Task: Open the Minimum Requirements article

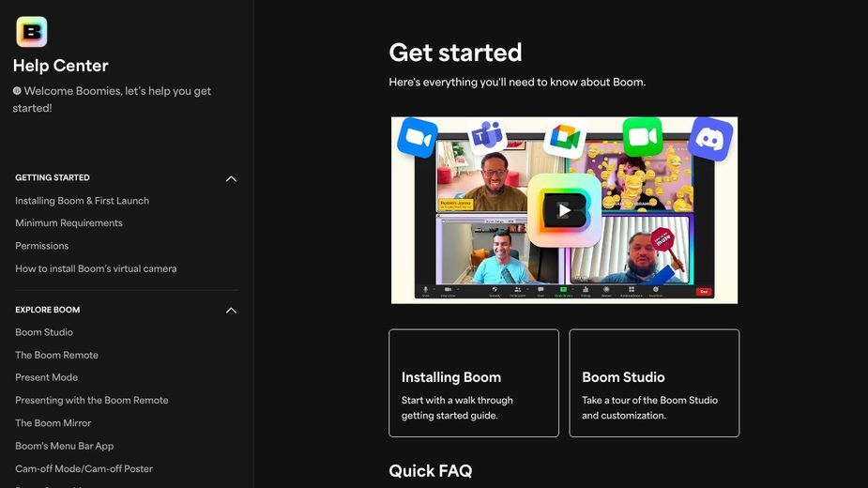Action: coord(69,222)
